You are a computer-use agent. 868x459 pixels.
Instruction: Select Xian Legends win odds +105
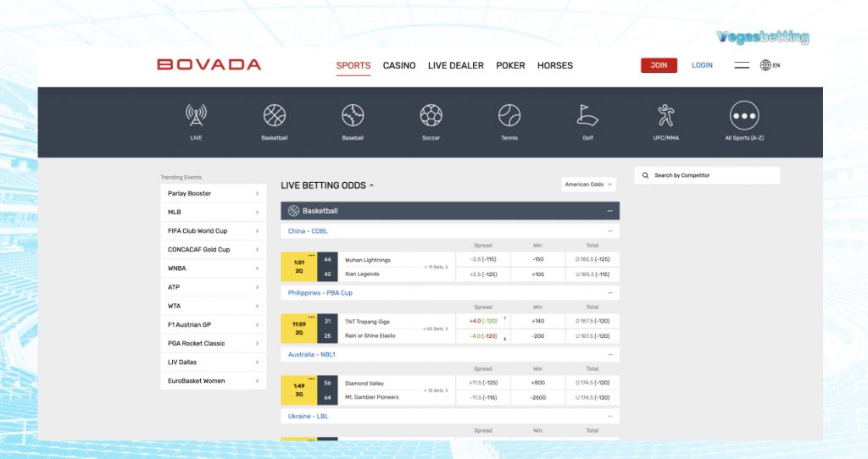[x=537, y=274]
